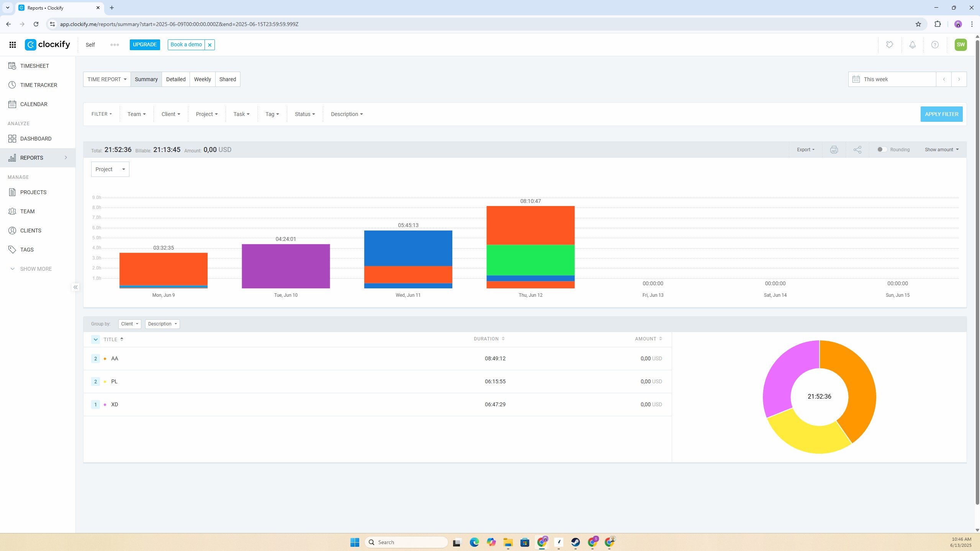Click the Apply Filter button
This screenshot has height=551, width=980.
click(941, 114)
